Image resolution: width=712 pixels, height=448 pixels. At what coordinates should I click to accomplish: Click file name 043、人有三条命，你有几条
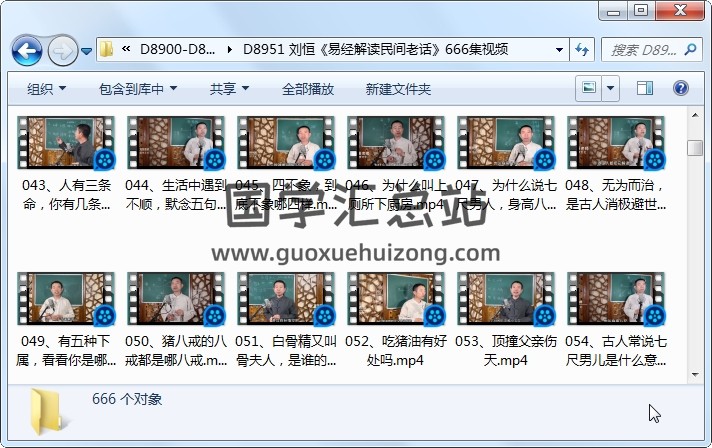66,195
